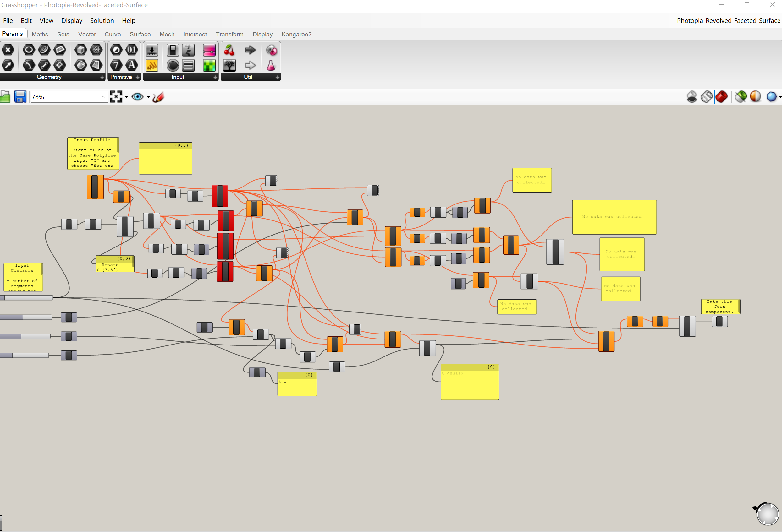Select the Box parameter icon
Image resolution: width=782 pixels, height=532 pixels.
point(81,50)
